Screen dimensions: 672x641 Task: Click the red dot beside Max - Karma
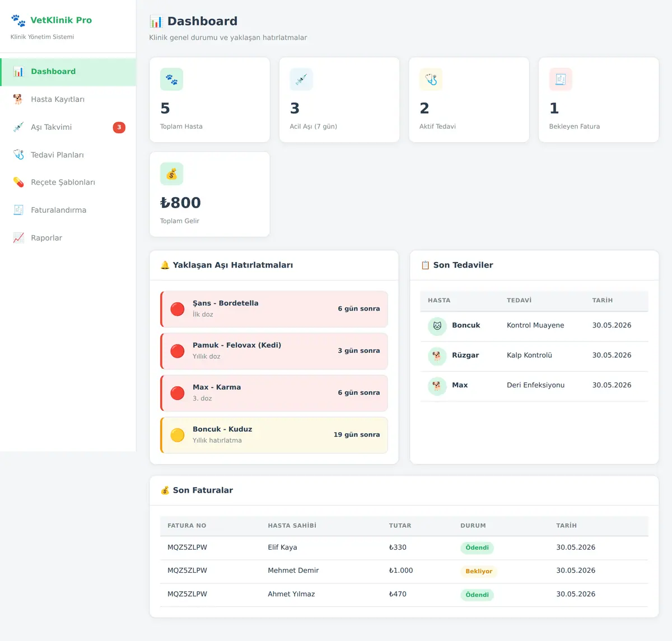tap(178, 393)
